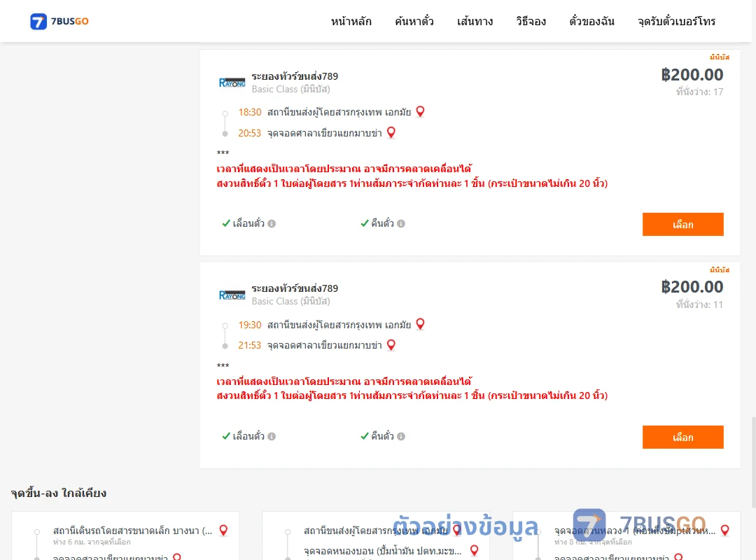The image size is (756, 560).
Task: Click the 7BUSGO logo in the header
Action: 59,21
